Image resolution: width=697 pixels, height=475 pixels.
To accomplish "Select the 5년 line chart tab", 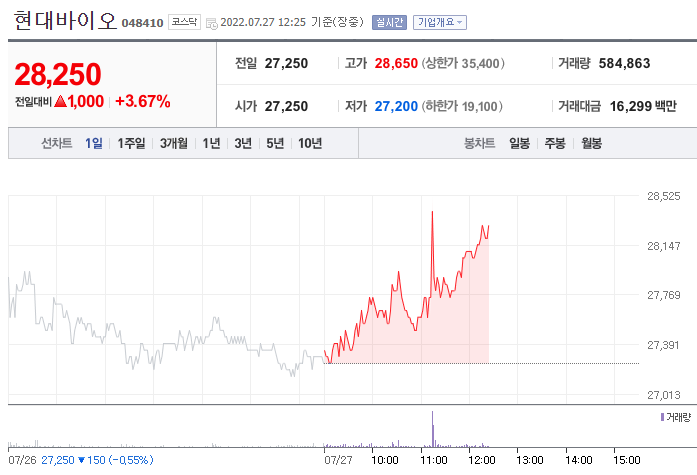I will [275, 143].
